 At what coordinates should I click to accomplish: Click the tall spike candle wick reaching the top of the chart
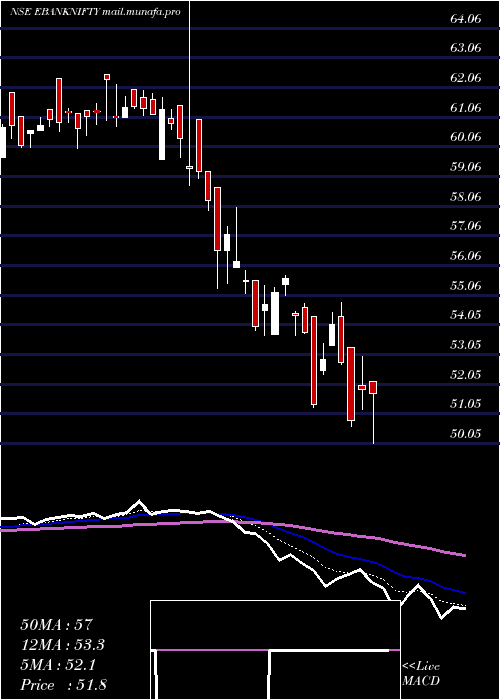click(x=189, y=93)
